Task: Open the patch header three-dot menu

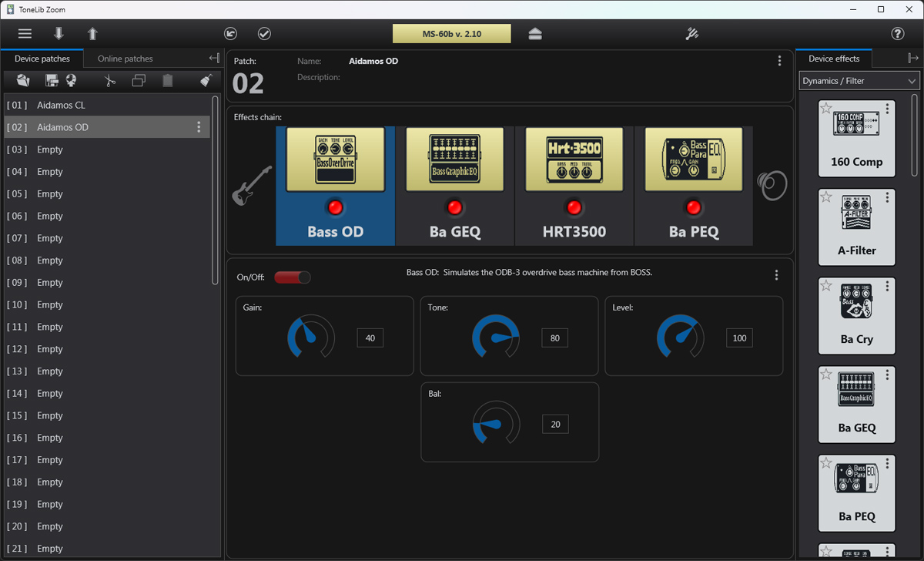Action: [779, 61]
